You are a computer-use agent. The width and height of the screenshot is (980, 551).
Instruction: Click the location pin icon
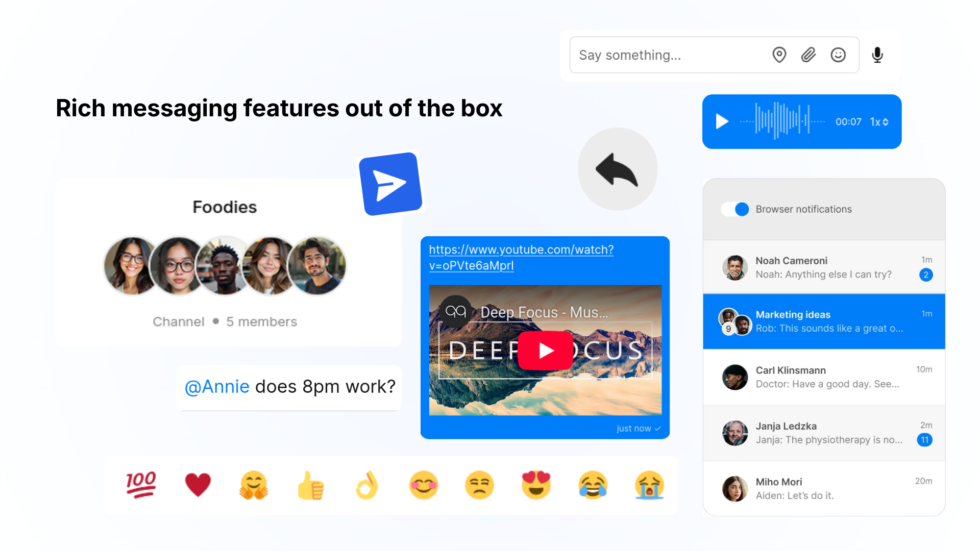[779, 55]
